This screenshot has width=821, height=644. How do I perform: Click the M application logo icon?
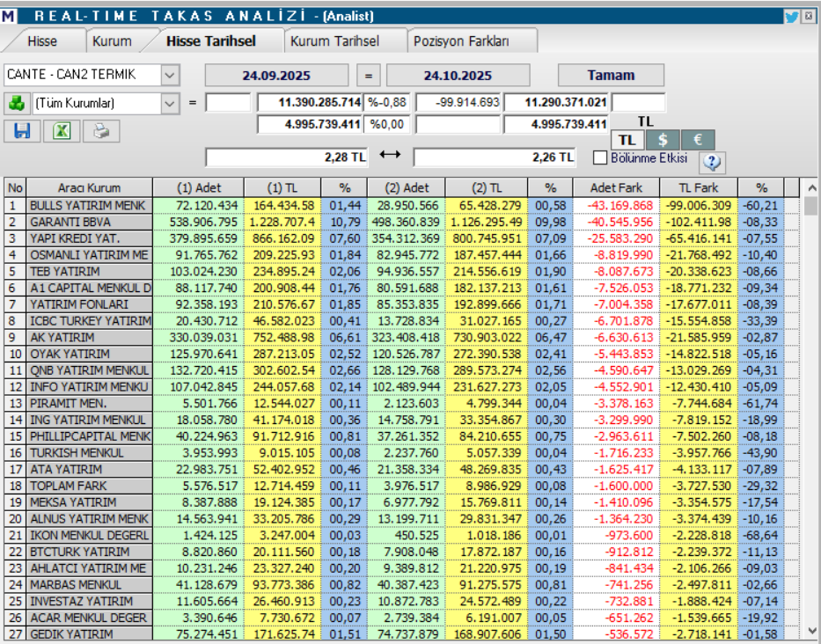[x=8, y=16]
